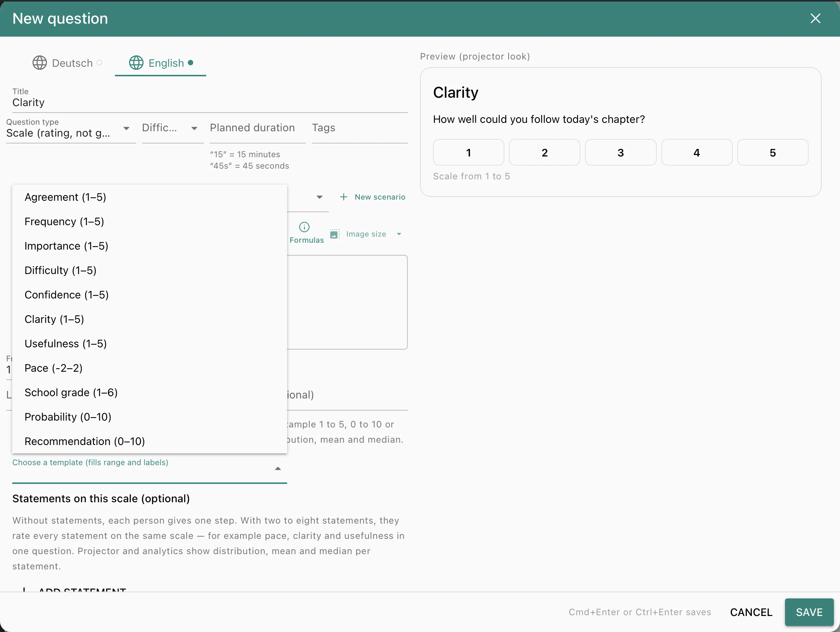Image resolution: width=840 pixels, height=632 pixels.
Task: Click the globe icon next to English
Action: tap(136, 63)
